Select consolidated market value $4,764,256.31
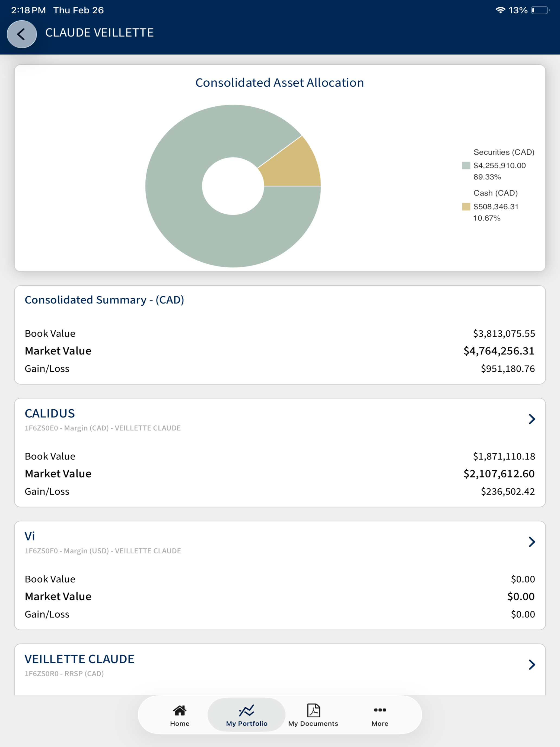This screenshot has height=747, width=560. tap(499, 351)
